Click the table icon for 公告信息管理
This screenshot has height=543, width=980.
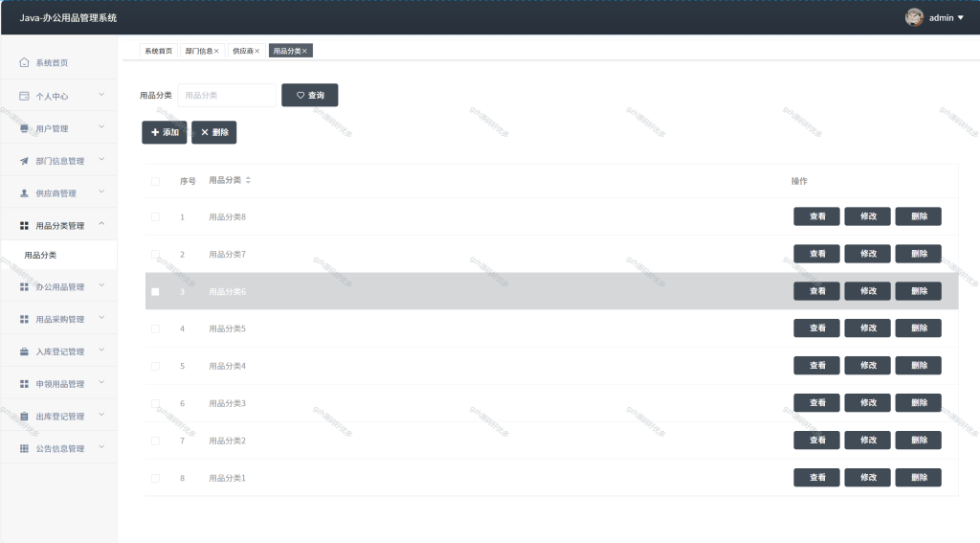click(24, 448)
